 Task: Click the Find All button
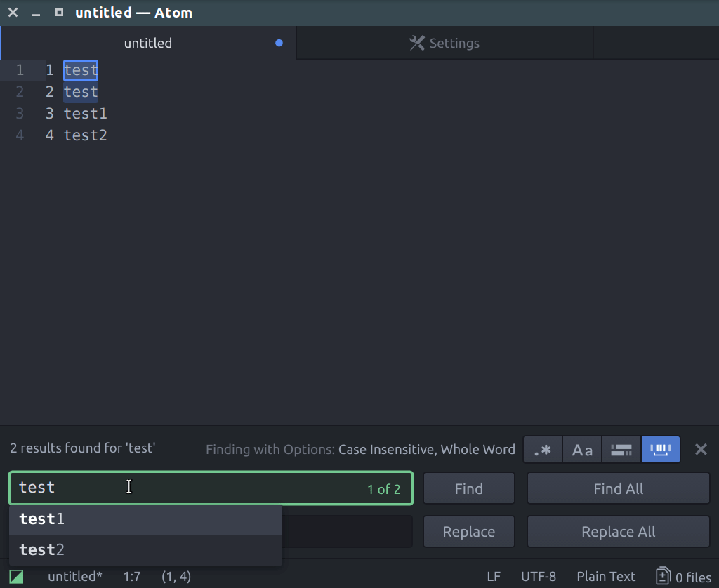(618, 488)
